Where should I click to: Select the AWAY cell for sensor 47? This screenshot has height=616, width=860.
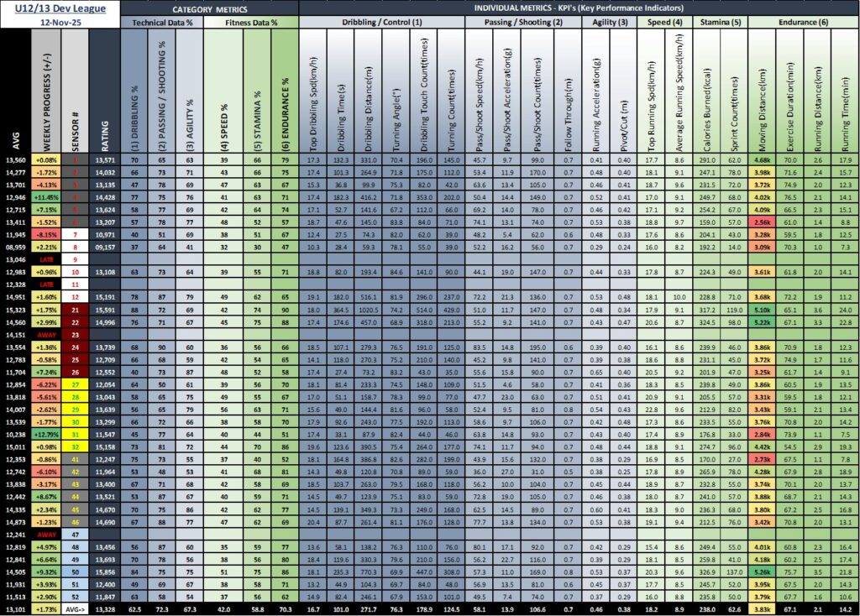point(47,534)
